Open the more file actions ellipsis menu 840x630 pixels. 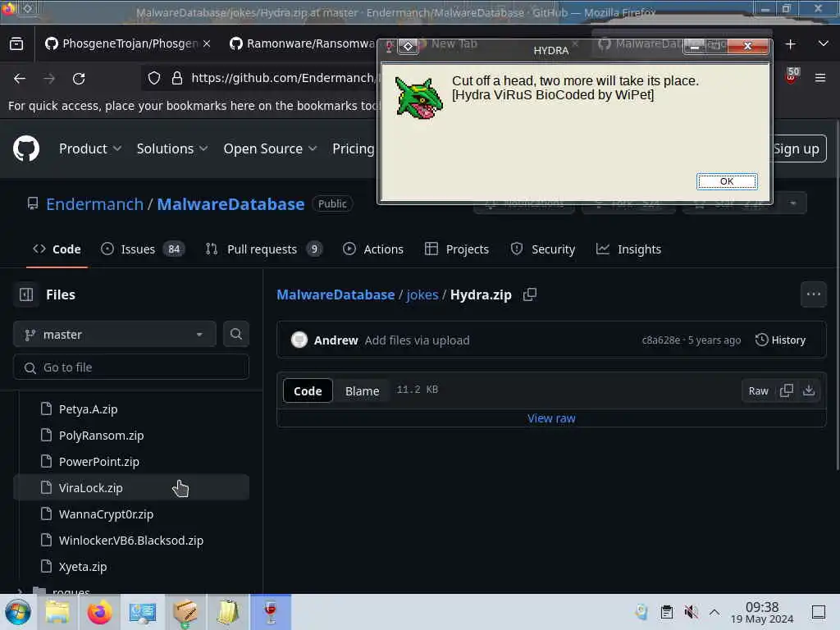coord(813,294)
